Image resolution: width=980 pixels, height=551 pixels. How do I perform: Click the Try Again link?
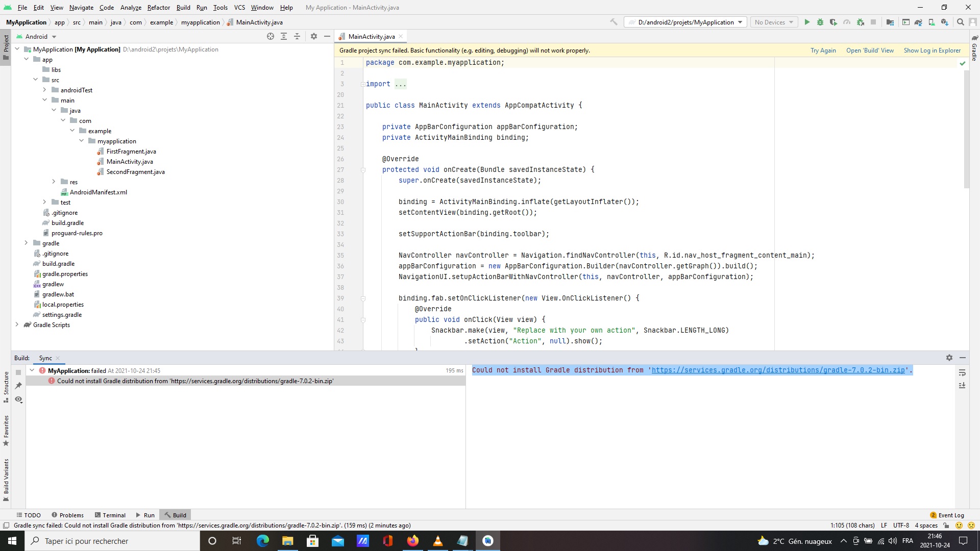823,51
